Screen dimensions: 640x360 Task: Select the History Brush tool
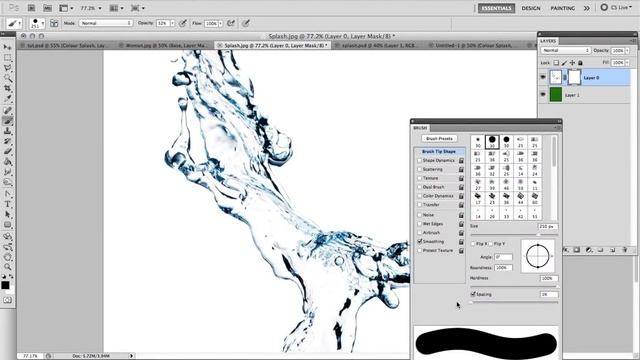coord(7,141)
